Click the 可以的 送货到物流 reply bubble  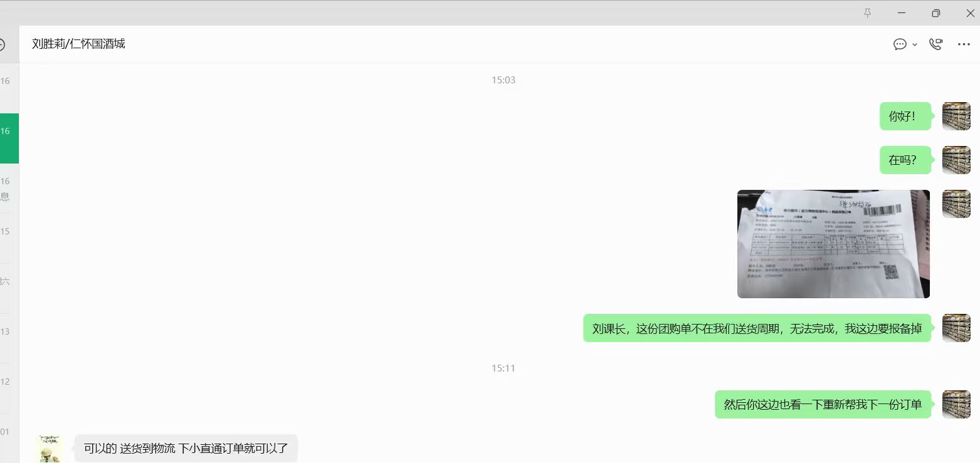[x=186, y=449]
